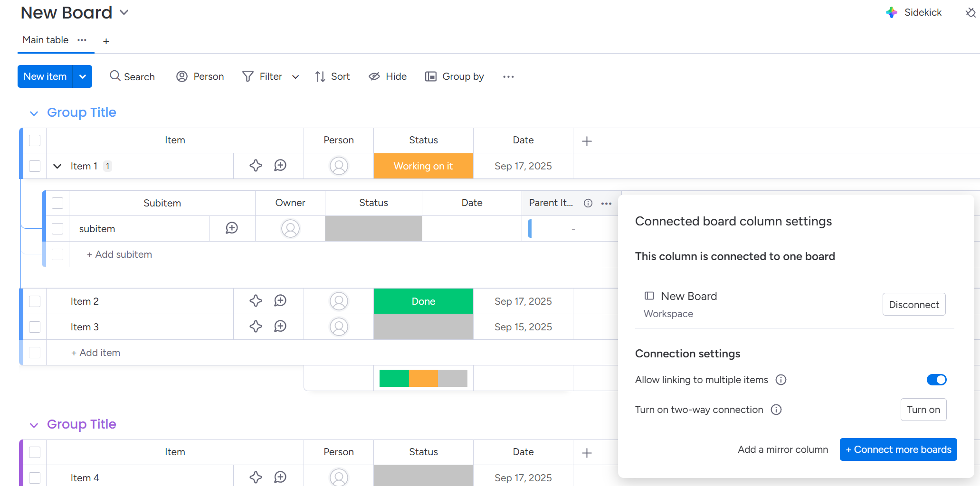Collapse the Item 1 subitems
Viewport: 980px width, 486px height.
[x=57, y=166]
